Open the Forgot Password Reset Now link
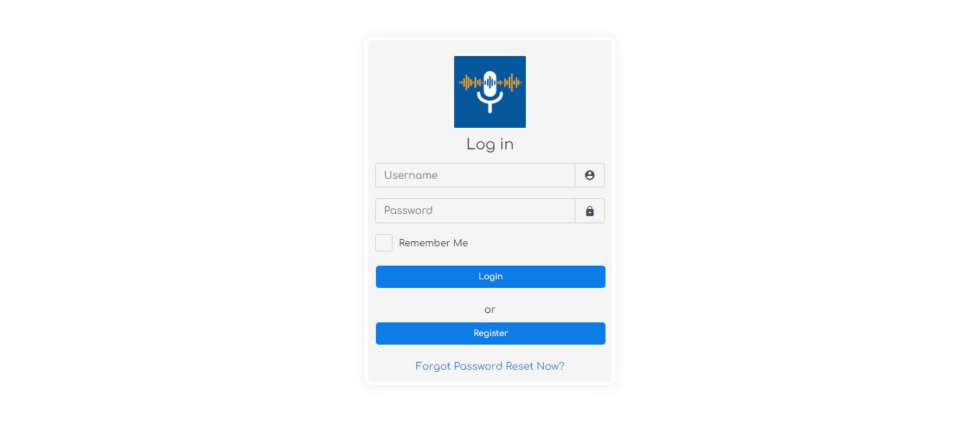Screen dimensions: 980x443 [x=490, y=366]
